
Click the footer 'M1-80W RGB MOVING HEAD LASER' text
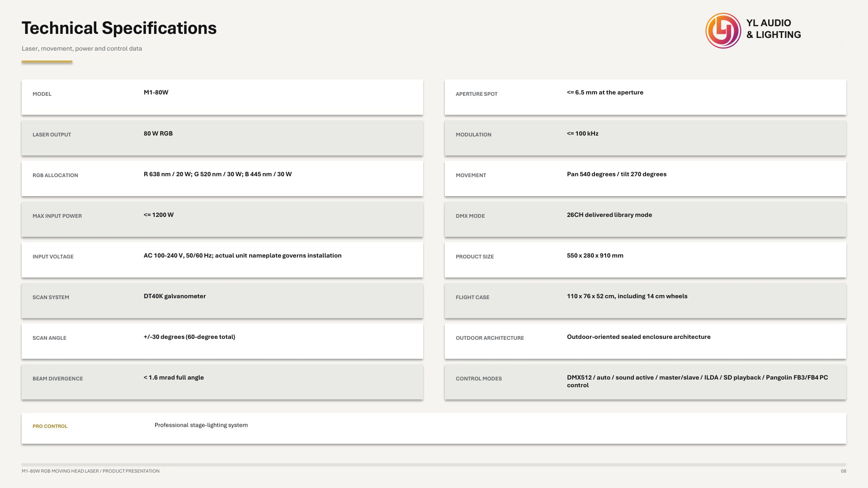(60, 471)
